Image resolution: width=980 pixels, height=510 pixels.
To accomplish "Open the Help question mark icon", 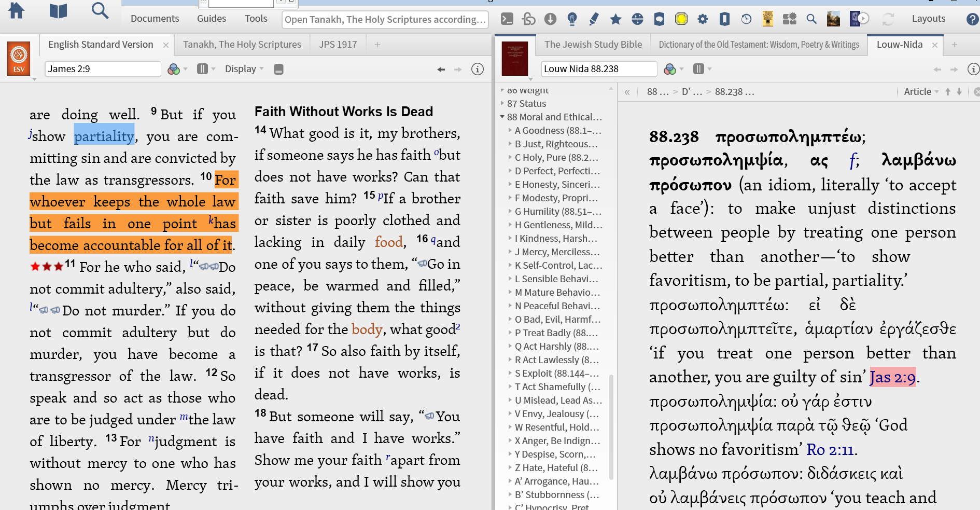I will coord(972,19).
